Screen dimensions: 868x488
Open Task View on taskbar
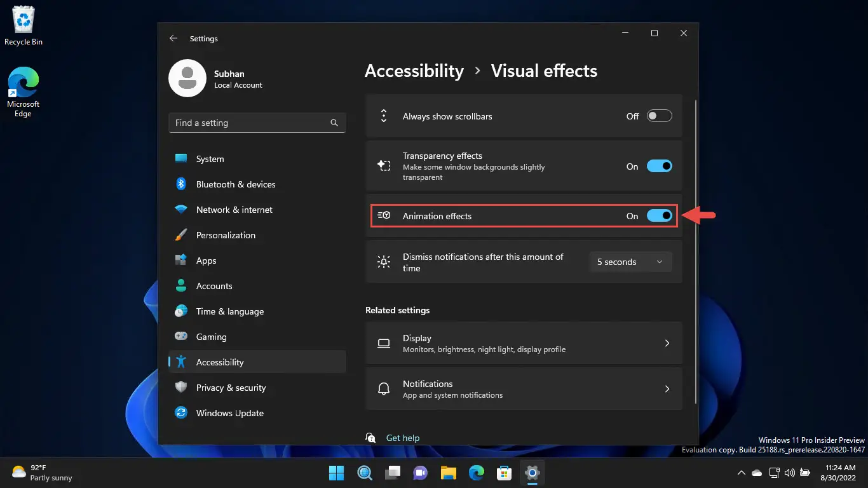(x=393, y=473)
